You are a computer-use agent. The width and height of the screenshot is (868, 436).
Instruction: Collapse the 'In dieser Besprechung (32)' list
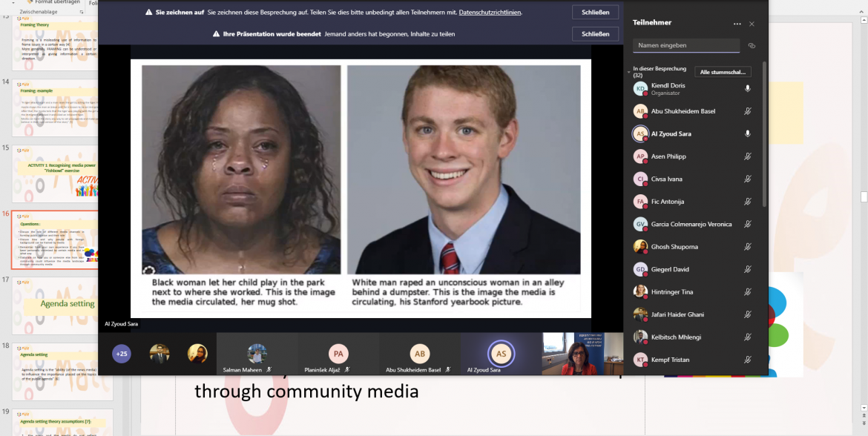[629, 72]
